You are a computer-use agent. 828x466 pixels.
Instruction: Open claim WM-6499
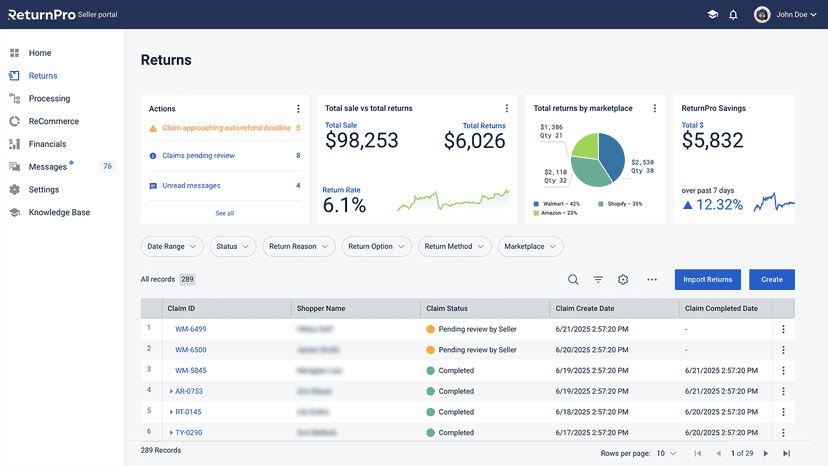[x=191, y=329]
